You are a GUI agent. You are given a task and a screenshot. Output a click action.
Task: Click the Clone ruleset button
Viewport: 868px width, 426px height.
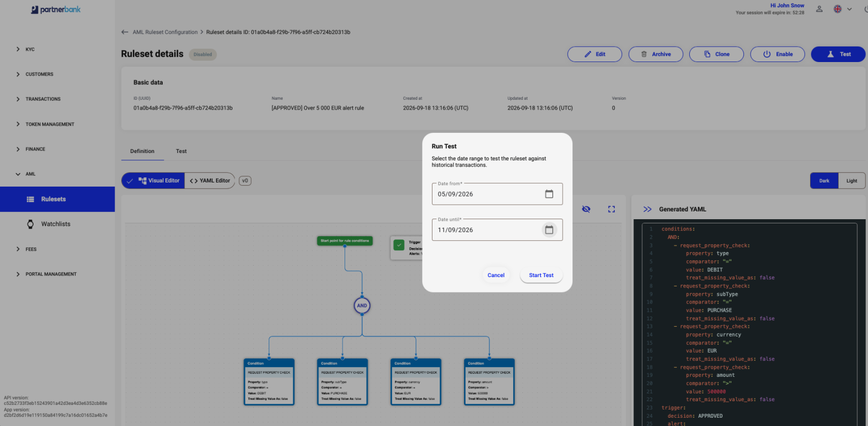tap(717, 54)
